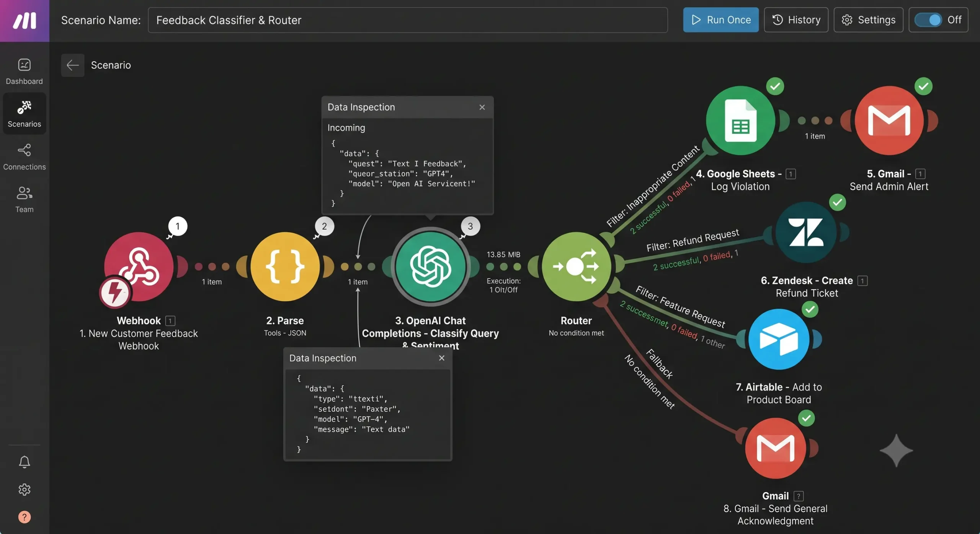Click the instant trigger lightning badge
The image size is (980, 534).
115,292
